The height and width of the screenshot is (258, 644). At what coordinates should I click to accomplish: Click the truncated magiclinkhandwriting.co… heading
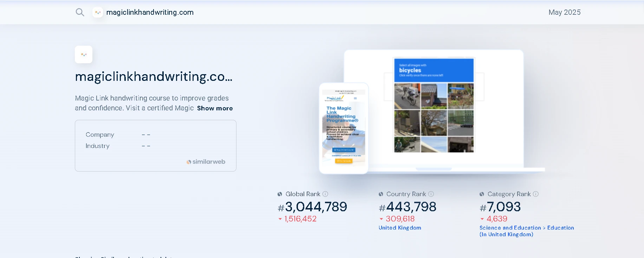coord(154,77)
